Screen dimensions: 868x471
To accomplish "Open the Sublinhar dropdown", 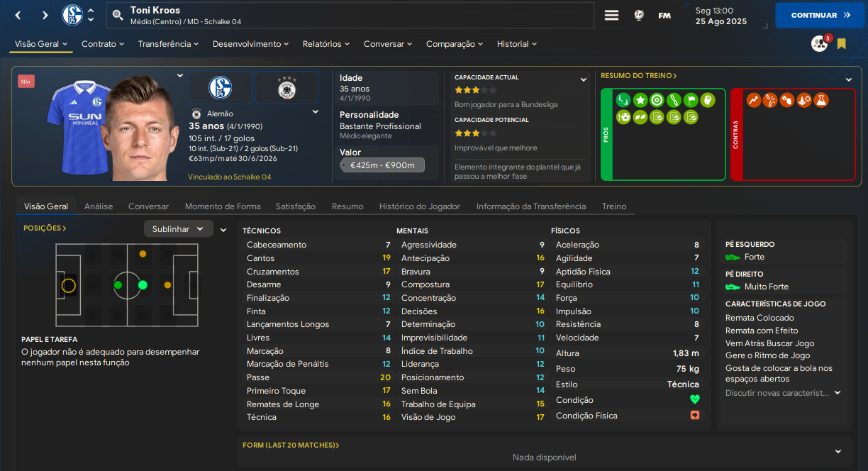I will (178, 229).
